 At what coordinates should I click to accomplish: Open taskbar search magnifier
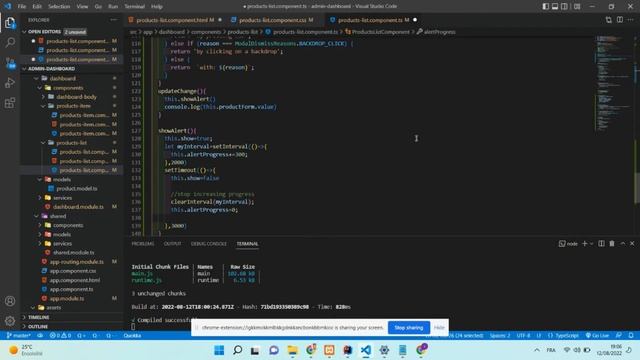pyautogui.click(x=237, y=350)
